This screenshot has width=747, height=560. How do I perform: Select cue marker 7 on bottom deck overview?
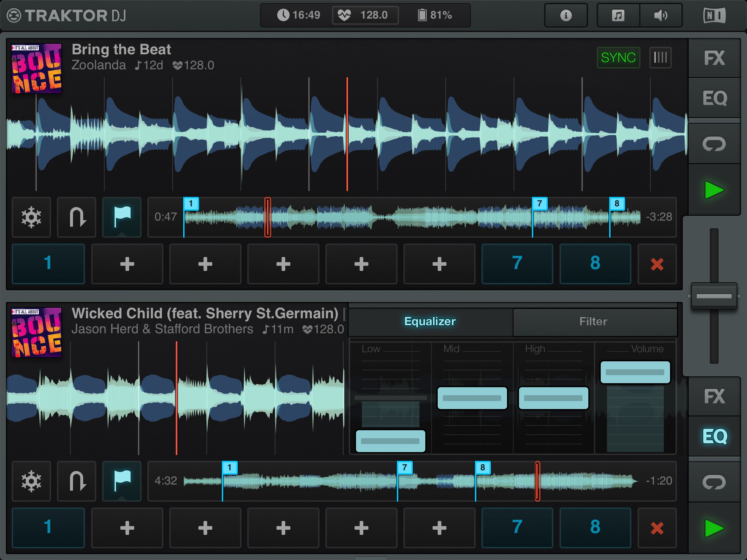pos(405,468)
